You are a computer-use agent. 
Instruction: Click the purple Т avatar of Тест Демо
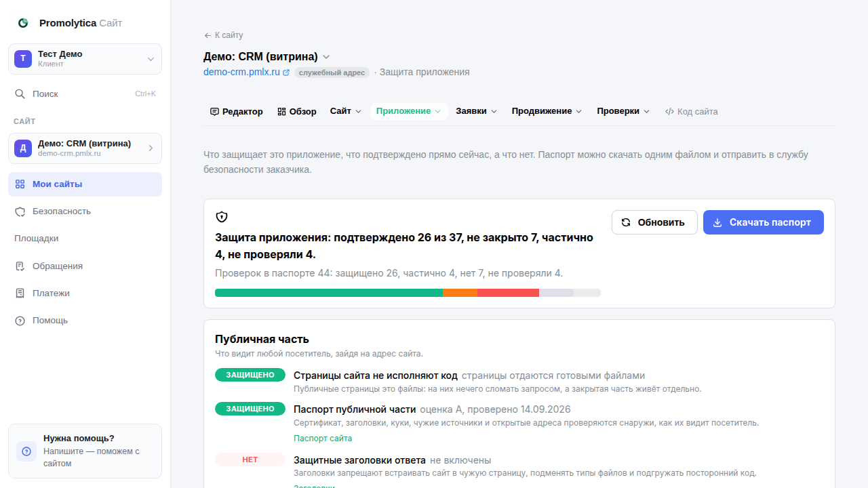23,59
